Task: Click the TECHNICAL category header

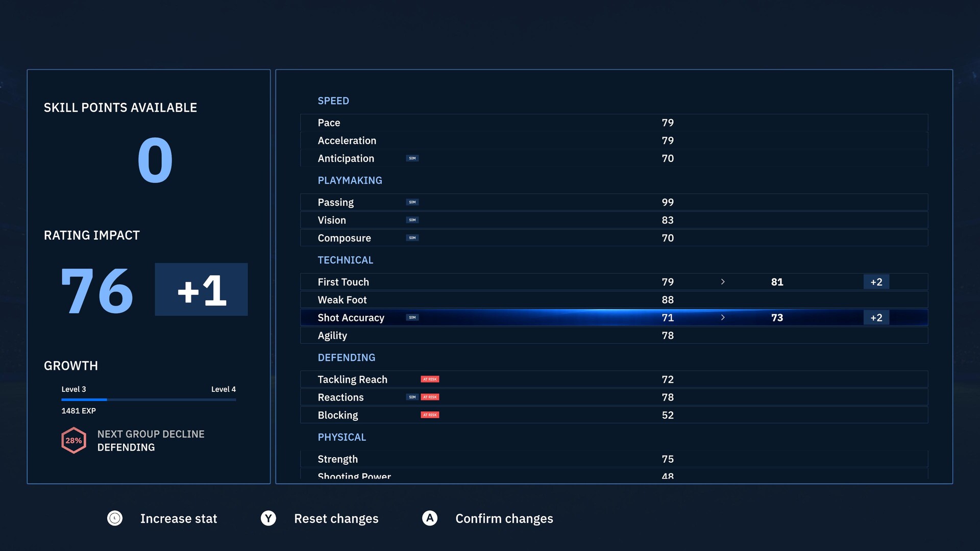Action: tap(345, 260)
